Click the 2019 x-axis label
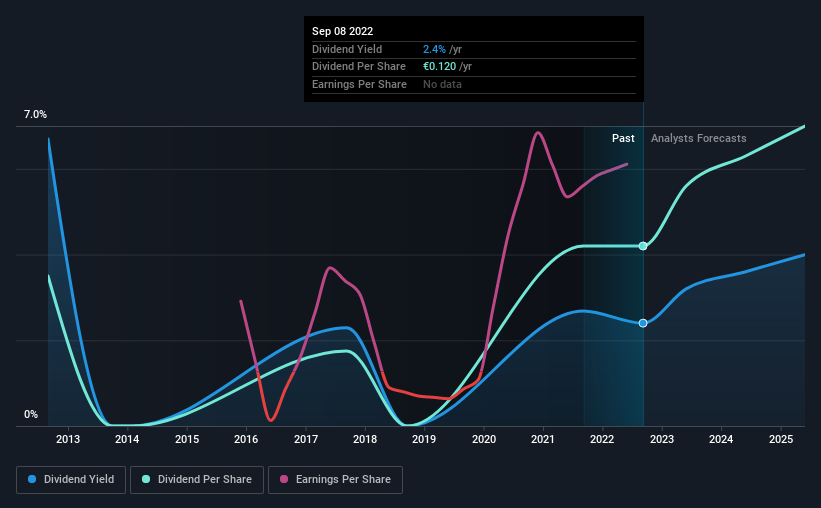The width and height of the screenshot is (821, 508). point(424,439)
